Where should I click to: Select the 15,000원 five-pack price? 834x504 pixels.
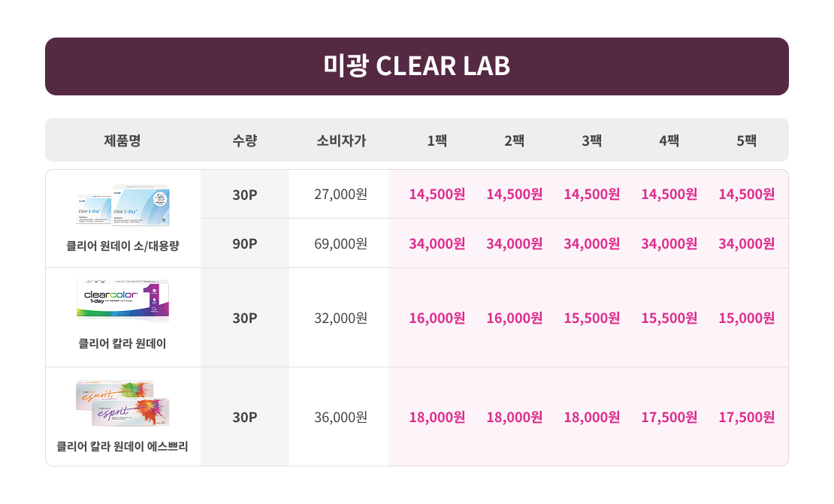(746, 318)
